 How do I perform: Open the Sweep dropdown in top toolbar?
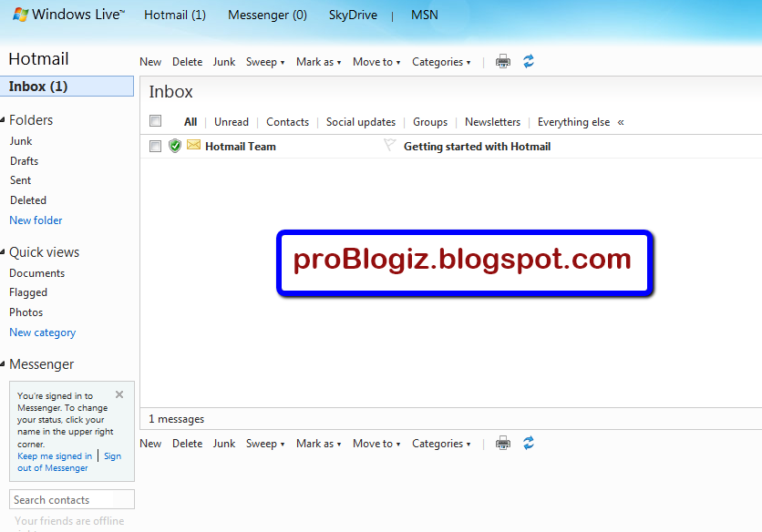point(265,62)
